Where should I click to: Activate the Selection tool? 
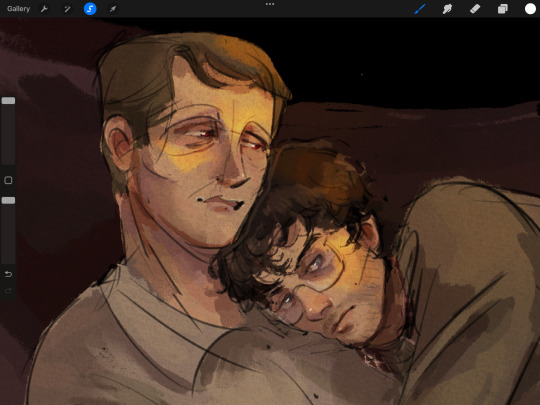(90, 9)
